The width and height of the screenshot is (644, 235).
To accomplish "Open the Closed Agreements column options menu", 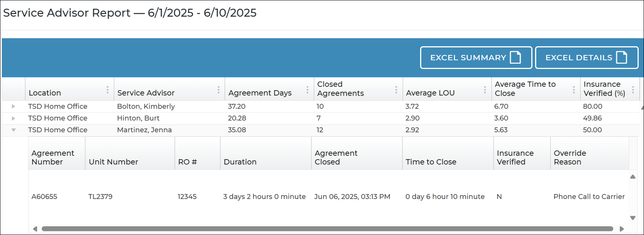I will pyautogui.click(x=396, y=90).
